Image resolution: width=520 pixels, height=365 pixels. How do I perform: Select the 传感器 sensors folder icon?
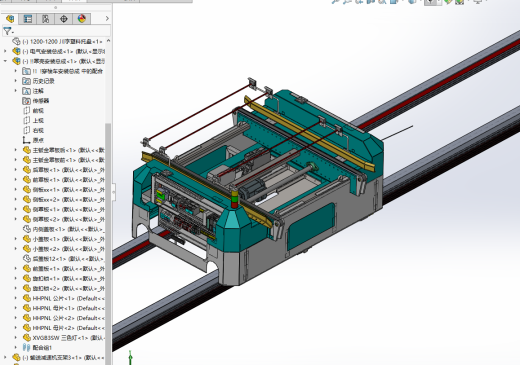(x=26, y=101)
